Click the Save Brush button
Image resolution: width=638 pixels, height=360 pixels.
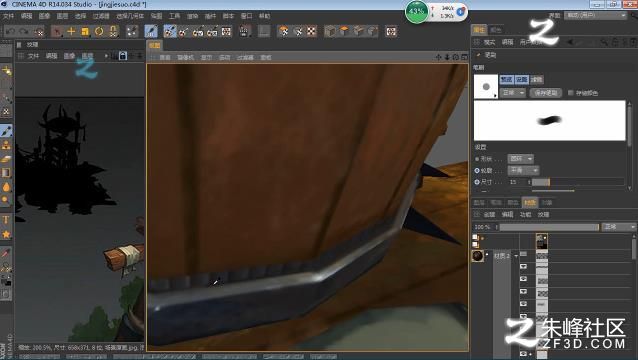pos(546,93)
